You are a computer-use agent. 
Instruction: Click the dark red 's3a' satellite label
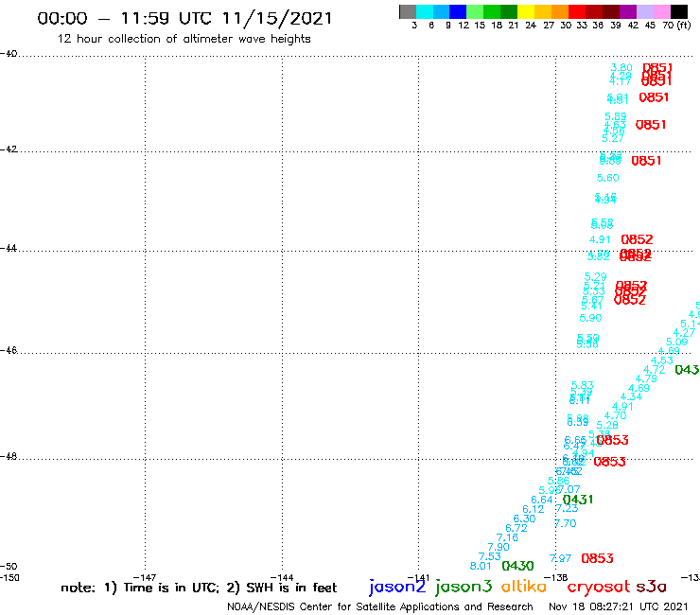click(x=651, y=587)
